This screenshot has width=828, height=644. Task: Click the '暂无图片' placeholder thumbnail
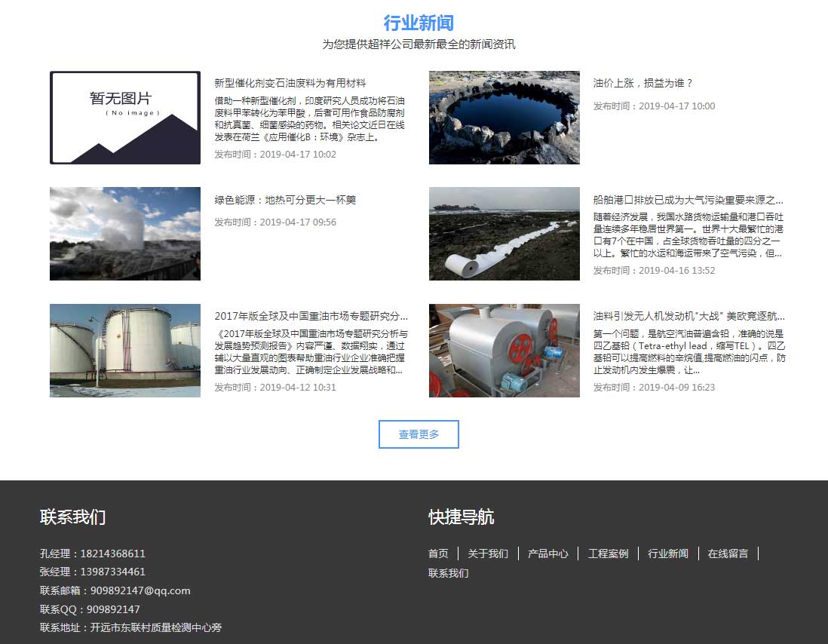click(x=125, y=118)
